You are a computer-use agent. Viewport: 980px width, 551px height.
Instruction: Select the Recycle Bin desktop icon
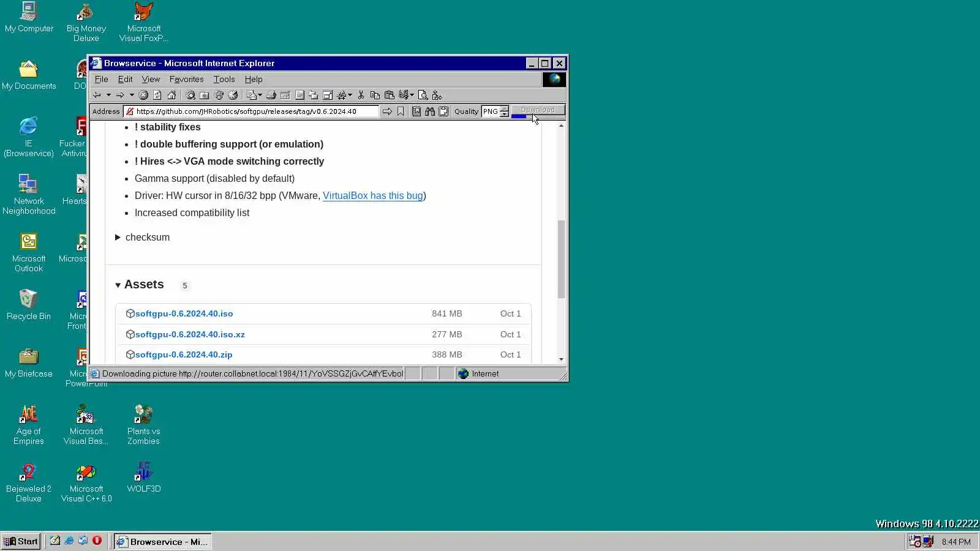[29, 305]
